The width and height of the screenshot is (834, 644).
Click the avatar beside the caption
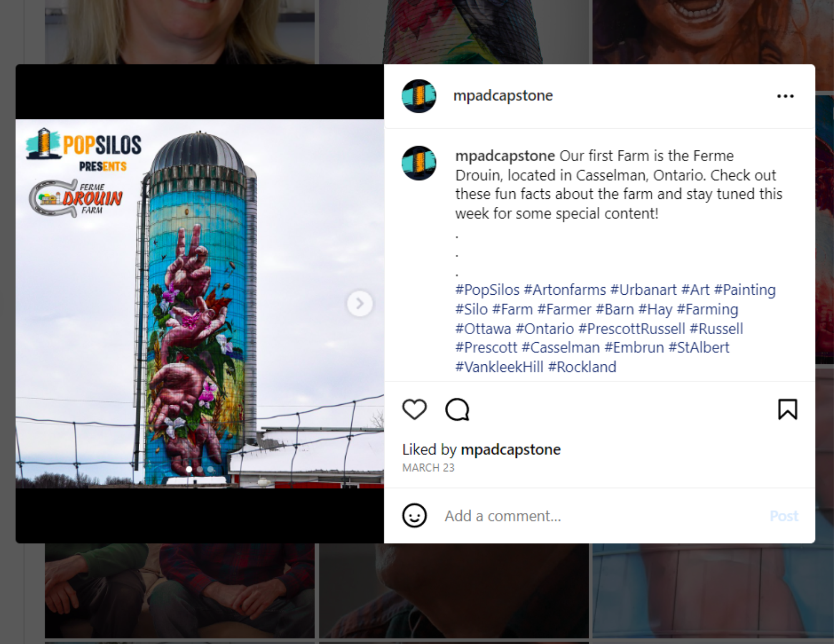point(419,163)
